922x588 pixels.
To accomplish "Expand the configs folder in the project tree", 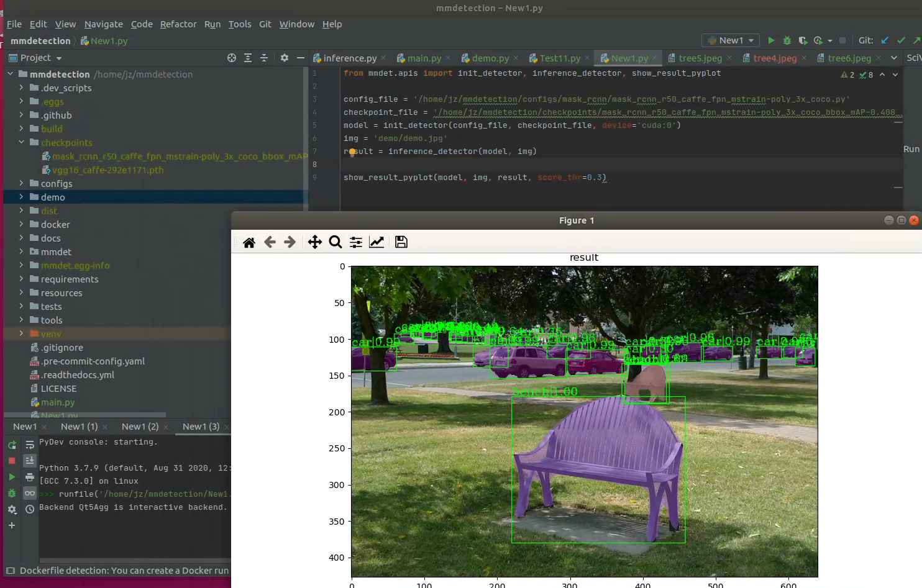I will point(21,183).
